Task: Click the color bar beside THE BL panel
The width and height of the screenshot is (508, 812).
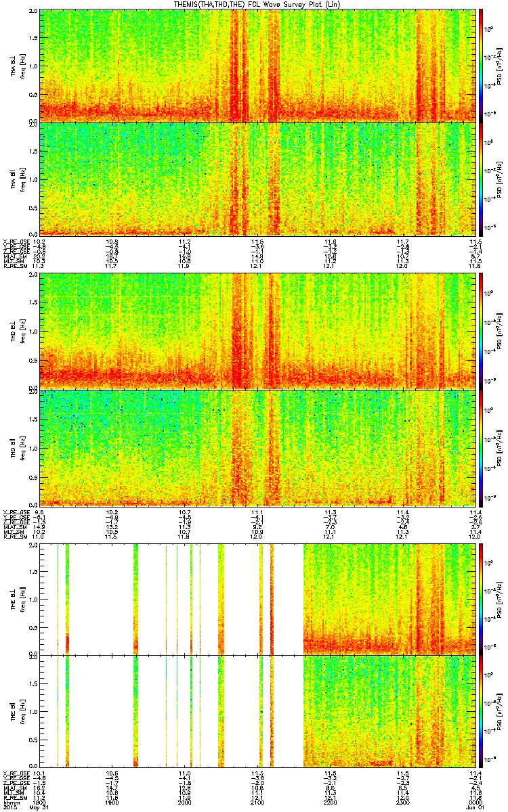Action: click(x=481, y=598)
